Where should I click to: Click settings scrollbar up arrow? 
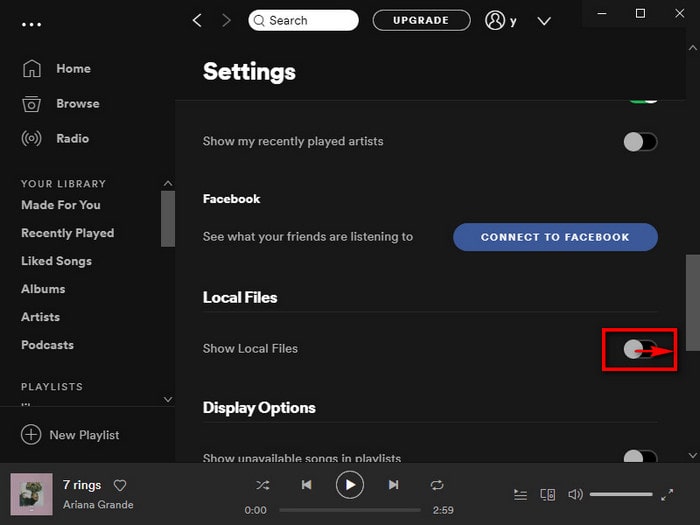[693, 47]
